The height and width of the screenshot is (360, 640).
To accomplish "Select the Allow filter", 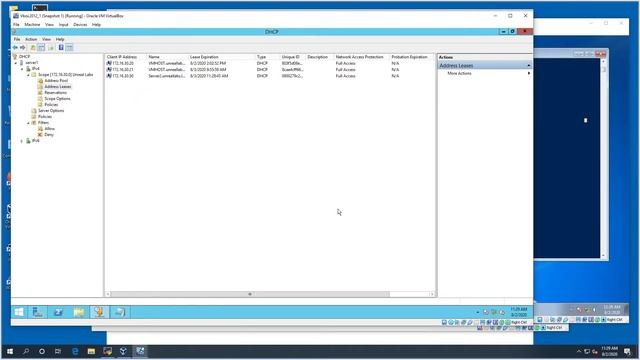I will pyautogui.click(x=49, y=129).
